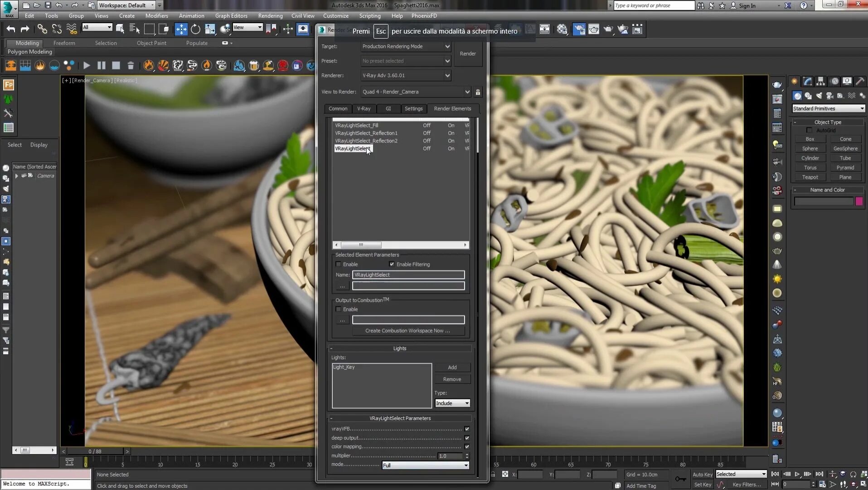This screenshot has height=490, width=868.
Task: Toggle the Enable Filtering checkbox
Action: click(x=392, y=264)
